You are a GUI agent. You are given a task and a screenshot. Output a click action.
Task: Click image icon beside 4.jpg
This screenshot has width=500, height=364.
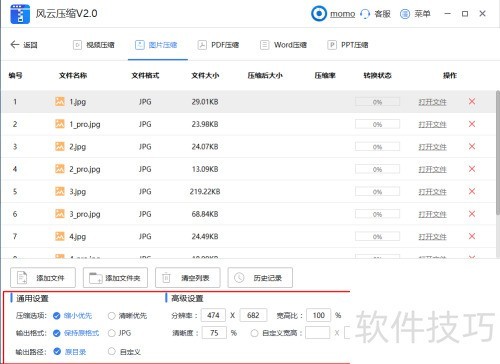[x=60, y=236]
